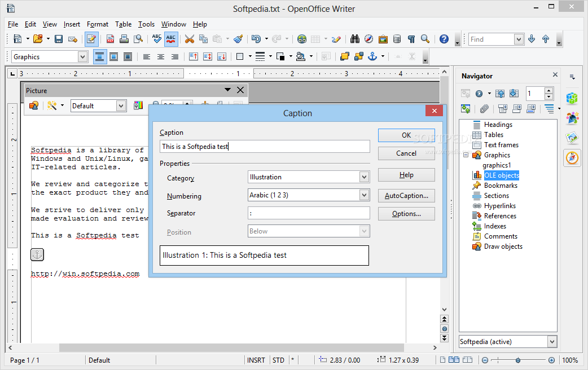Click the Find & Replace binoculars icon
588x370 pixels.
click(355, 39)
